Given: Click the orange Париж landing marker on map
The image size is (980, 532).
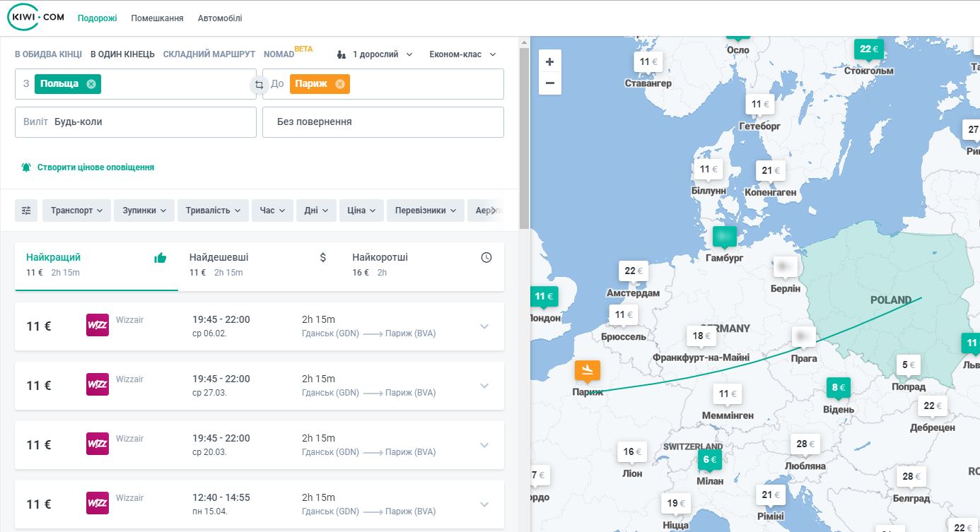Looking at the screenshot, I should click(588, 370).
